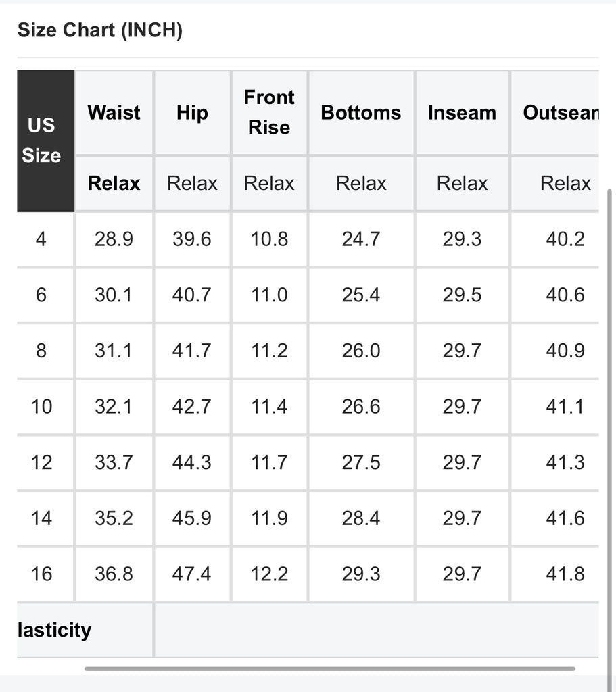Image resolution: width=616 pixels, height=692 pixels.
Task: Click front rise value 11.0
Action: click(x=269, y=295)
